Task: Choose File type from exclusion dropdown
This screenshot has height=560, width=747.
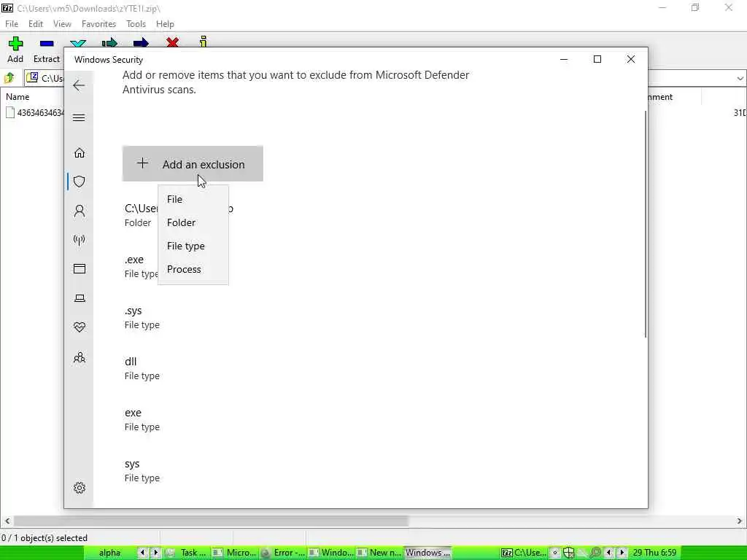Action: [x=193, y=246]
